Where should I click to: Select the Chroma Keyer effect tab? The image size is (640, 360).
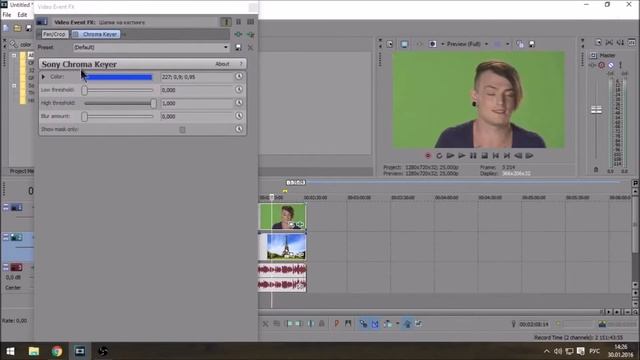tap(96, 34)
